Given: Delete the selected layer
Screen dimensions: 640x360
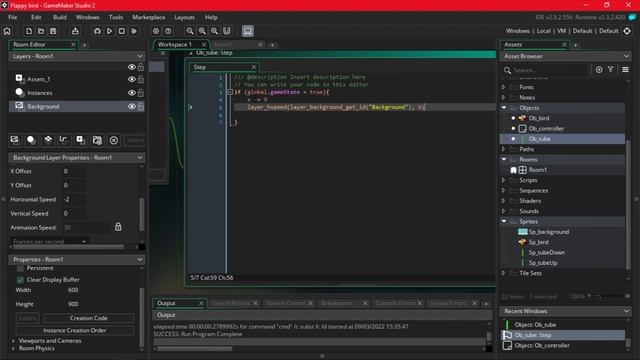Looking at the screenshot, I should point(114,140).
